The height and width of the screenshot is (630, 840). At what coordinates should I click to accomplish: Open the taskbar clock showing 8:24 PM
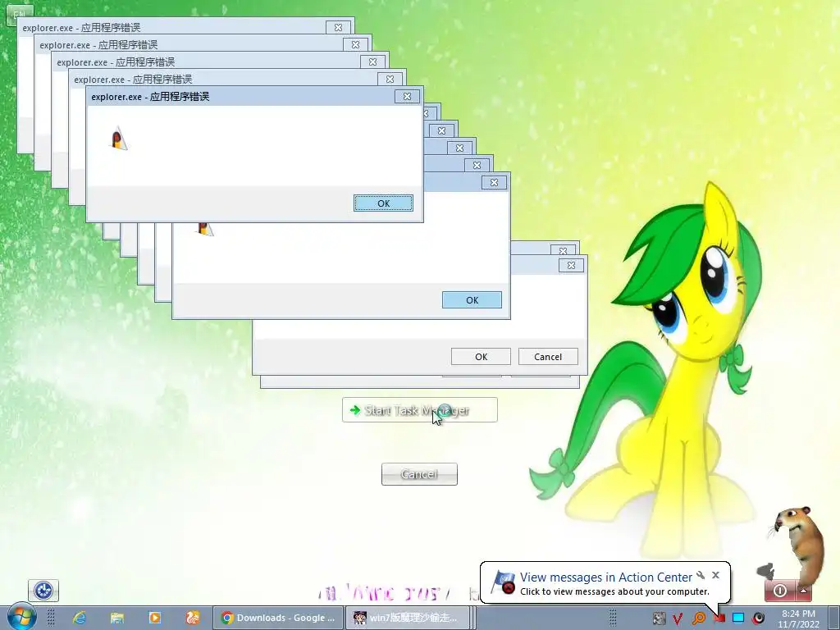(798, 619)
